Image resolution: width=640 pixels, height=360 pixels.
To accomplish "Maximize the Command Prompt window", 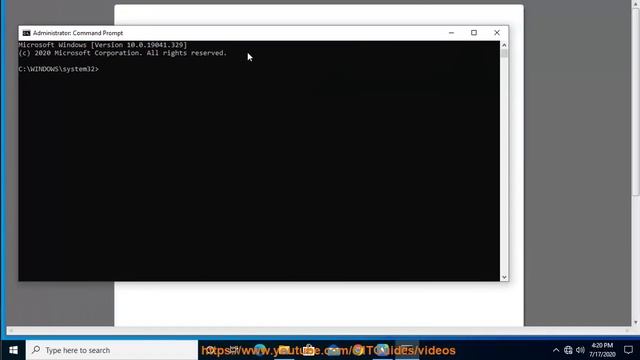I will (474, 33).
